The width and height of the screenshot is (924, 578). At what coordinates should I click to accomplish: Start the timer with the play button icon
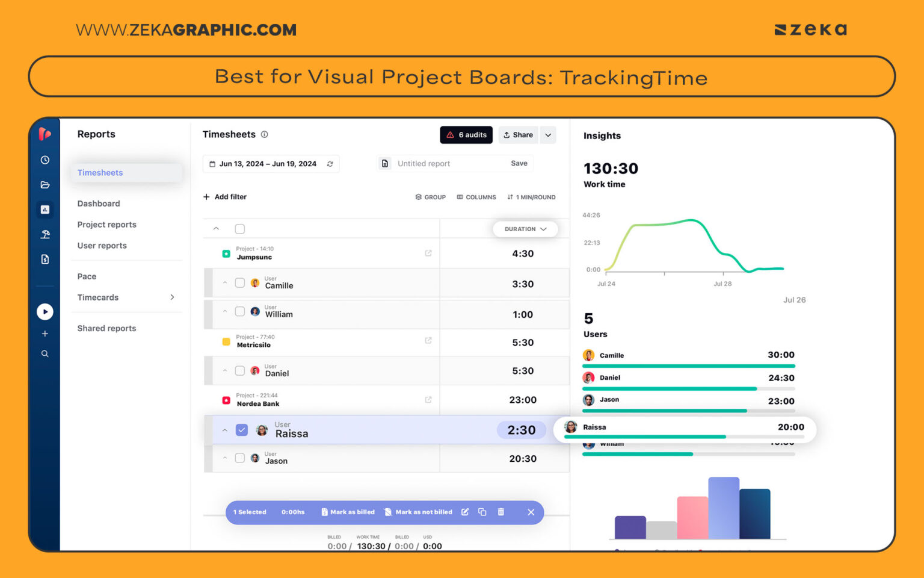(45, 311)
